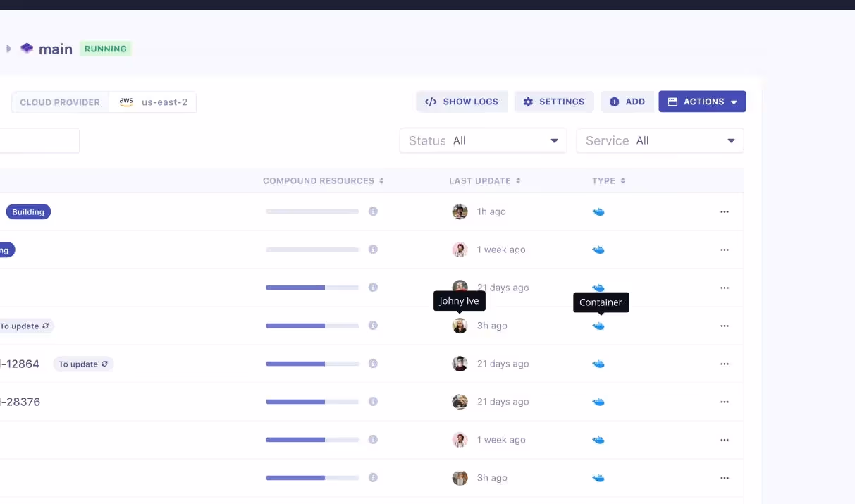The height and width of the screenshot is (504, 855).
Task: Click the refresh icon inside the To update badge
Action: pos(45,326)
